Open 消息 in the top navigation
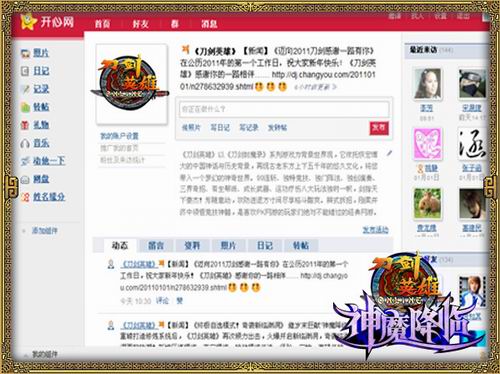500x374 pixels. point(209,24)
